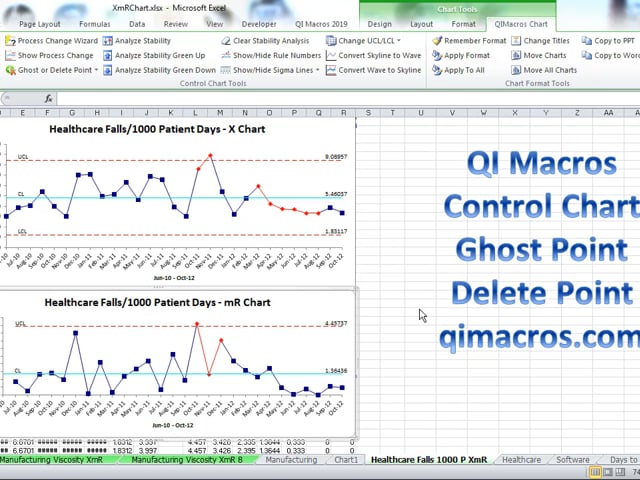Image resolution: width=640 pixels, height=480 pixels.
Task: Toggle Show/Hide Rule Numbers
Action: (x=271, y=56)
